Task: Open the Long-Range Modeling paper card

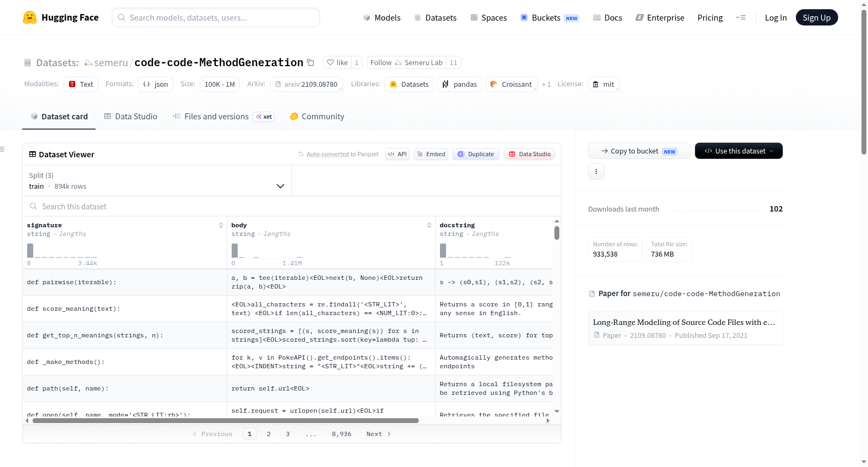Action: pos(685,328)
